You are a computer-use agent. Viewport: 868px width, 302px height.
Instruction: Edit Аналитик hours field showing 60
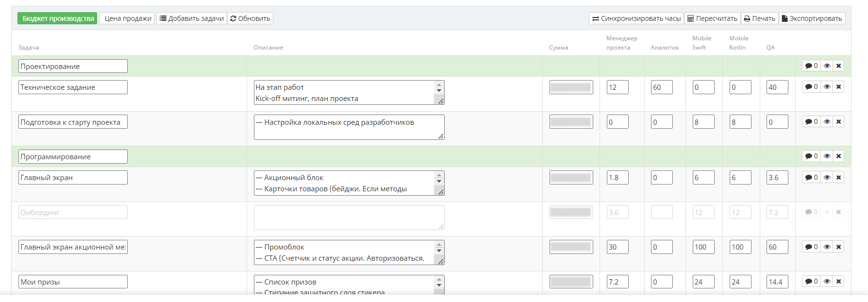(661, 87)
